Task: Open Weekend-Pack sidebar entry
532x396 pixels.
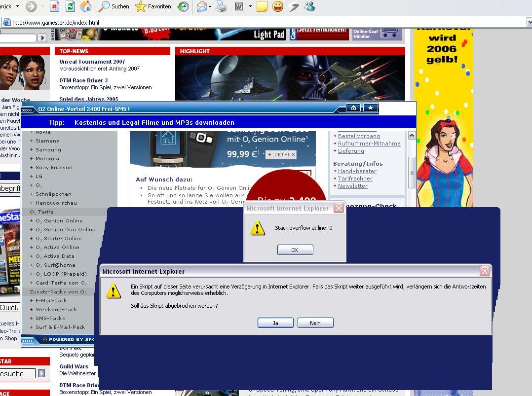Action: [x=56, y=309]
